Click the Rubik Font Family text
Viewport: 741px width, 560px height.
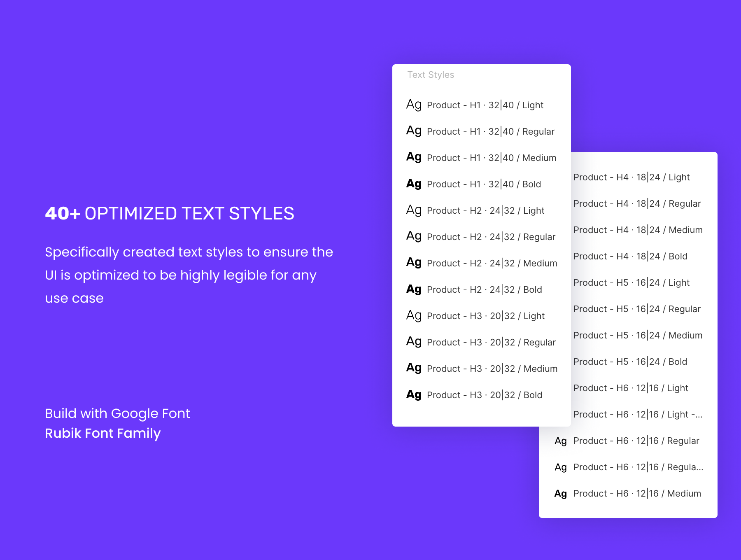(103, 433)
